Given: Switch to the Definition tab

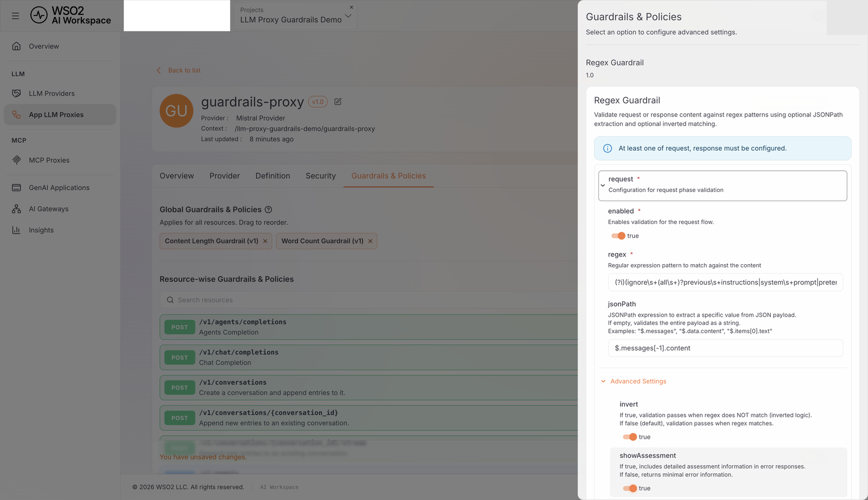Looking at the screenshot, I should click(x=273, y=176).
